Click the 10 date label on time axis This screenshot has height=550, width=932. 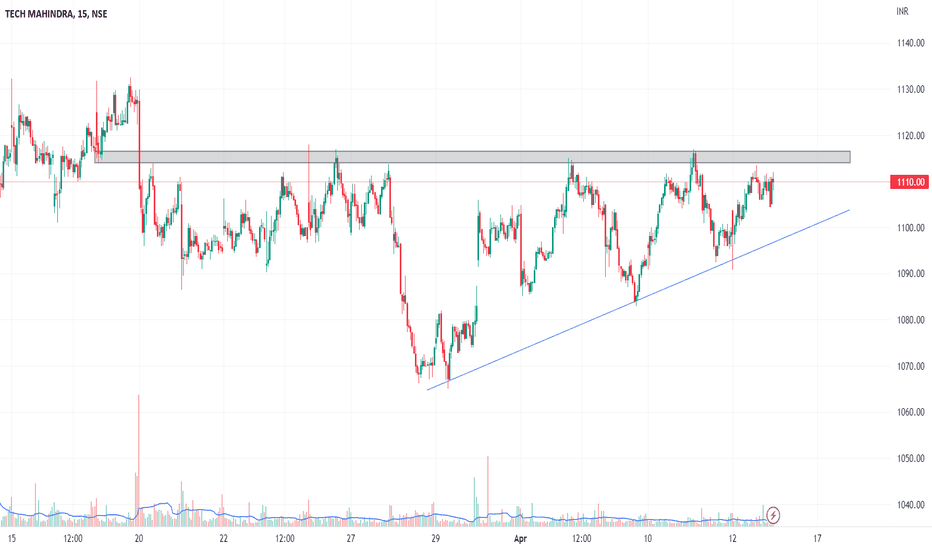tap(647, 539)
